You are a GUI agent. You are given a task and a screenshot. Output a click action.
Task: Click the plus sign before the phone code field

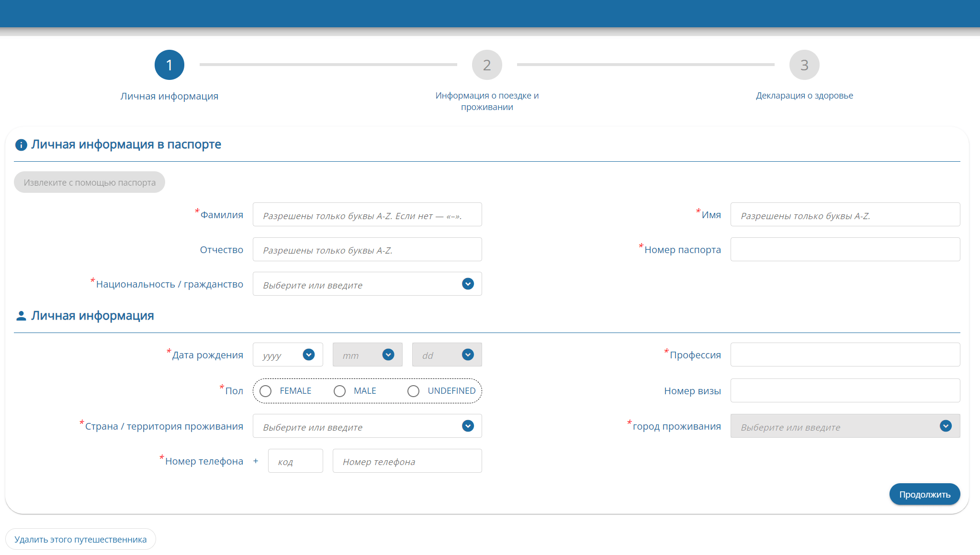(x=256, y=461)
